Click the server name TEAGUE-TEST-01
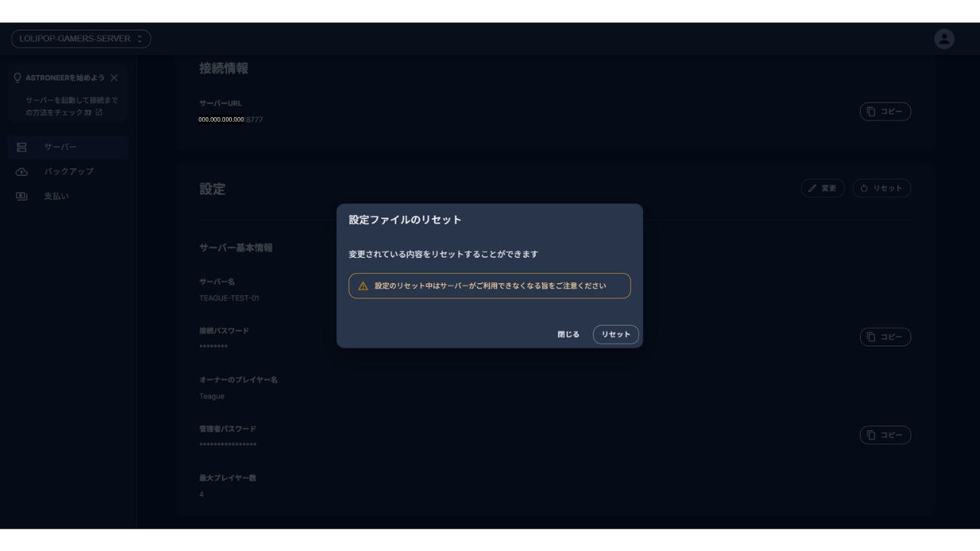980x551 pixels. tap(229, 298)
